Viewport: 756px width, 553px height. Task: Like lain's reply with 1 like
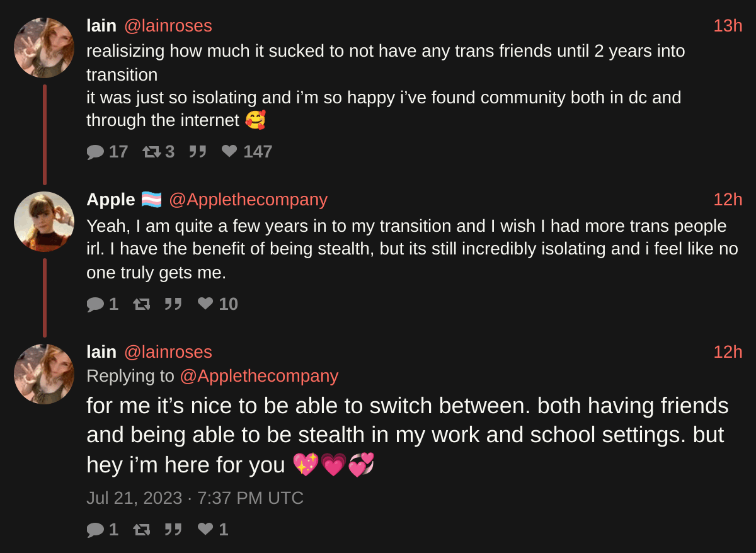(x=205, y=530)
